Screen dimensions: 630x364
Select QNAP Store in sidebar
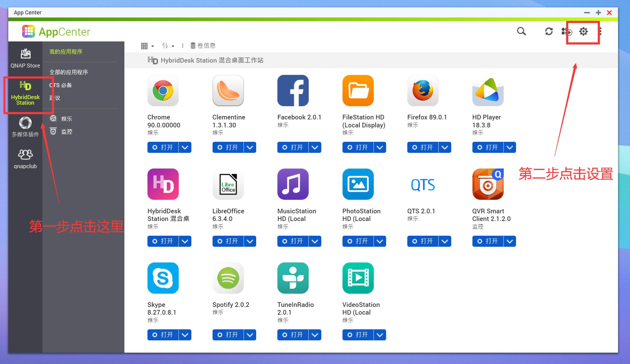25,58
